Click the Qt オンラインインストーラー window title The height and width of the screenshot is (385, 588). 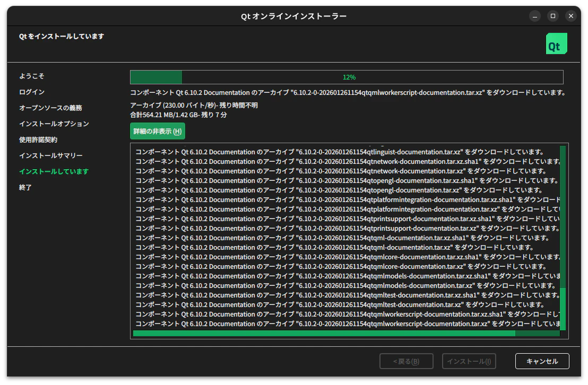pyautogui.click(x=293, y=16)
